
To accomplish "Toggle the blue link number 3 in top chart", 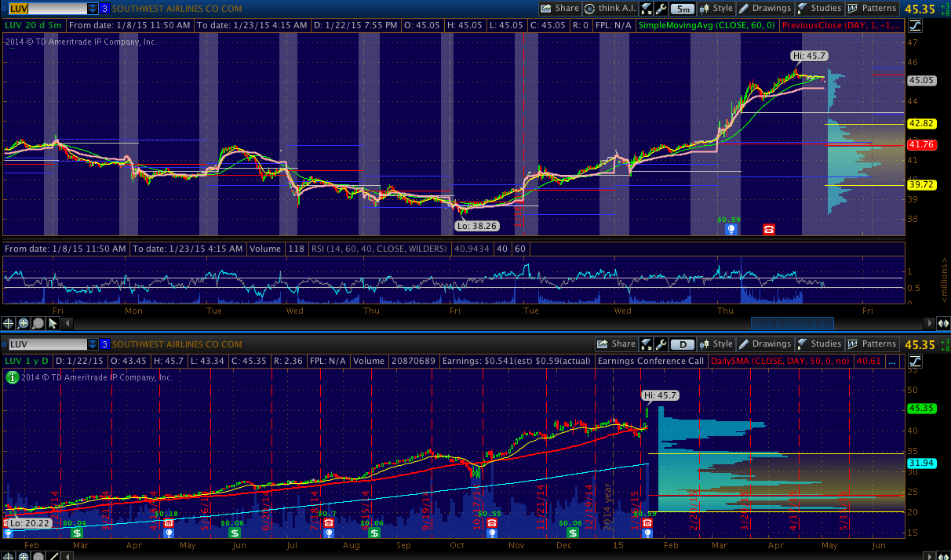I will point(104,9).
